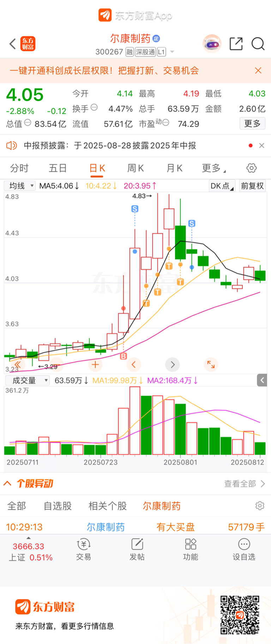Tap the blue enterprise badge beside 尔康制药

156,38
